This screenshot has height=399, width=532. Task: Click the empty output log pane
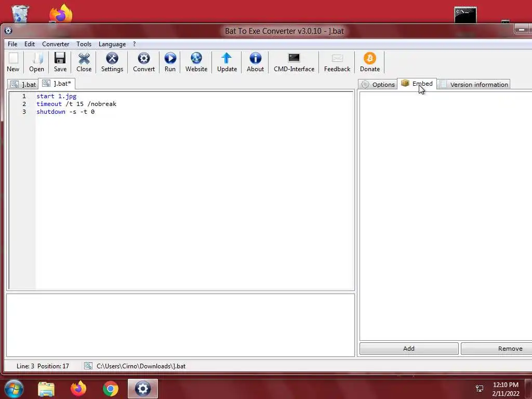coord(180,325)
